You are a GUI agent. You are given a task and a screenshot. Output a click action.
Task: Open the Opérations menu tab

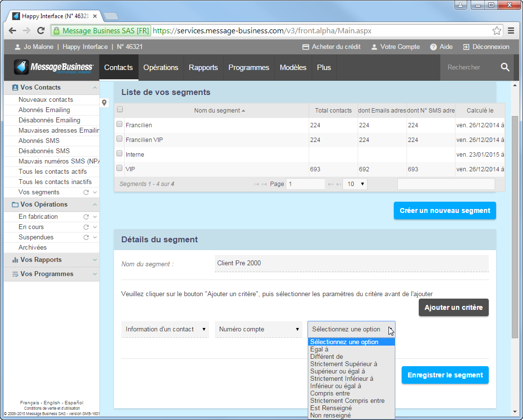[x=160, y=68]
